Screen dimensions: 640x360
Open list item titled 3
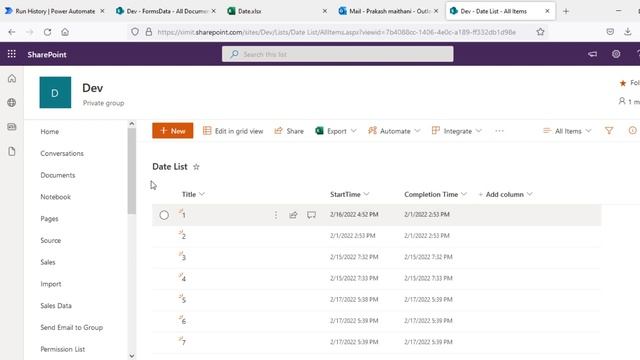click(184, 258)
